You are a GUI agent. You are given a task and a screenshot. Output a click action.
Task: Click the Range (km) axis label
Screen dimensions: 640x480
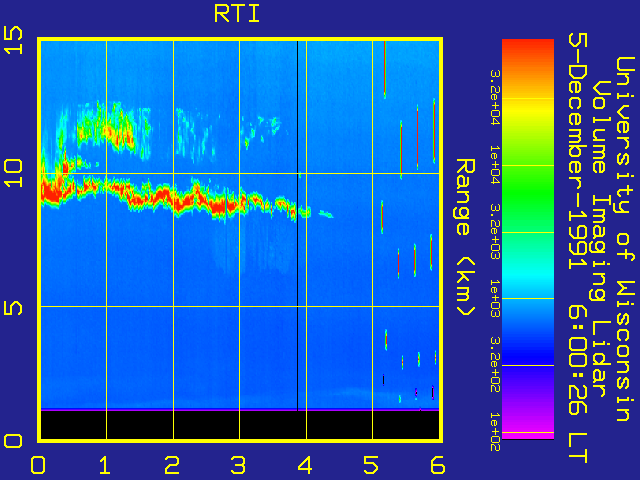(465, 237)
